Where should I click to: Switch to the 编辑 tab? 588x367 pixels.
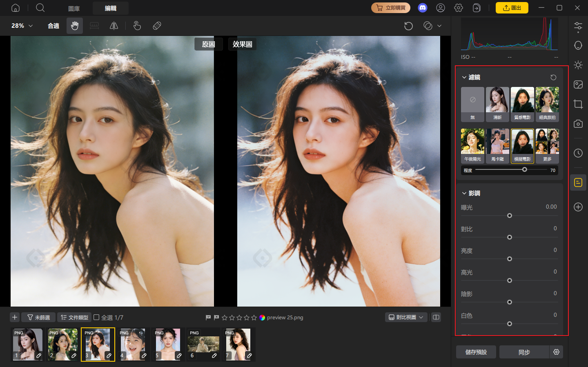pyautogui.click(x=111, y=8)
